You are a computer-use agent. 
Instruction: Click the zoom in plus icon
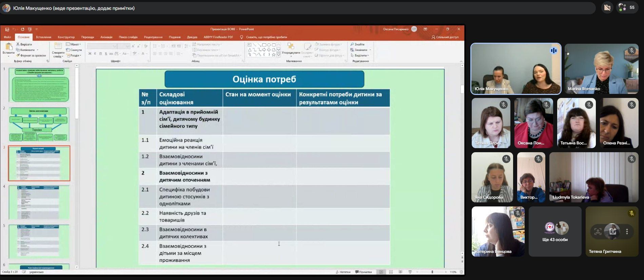pyautogui.click(x=446, y=272)
